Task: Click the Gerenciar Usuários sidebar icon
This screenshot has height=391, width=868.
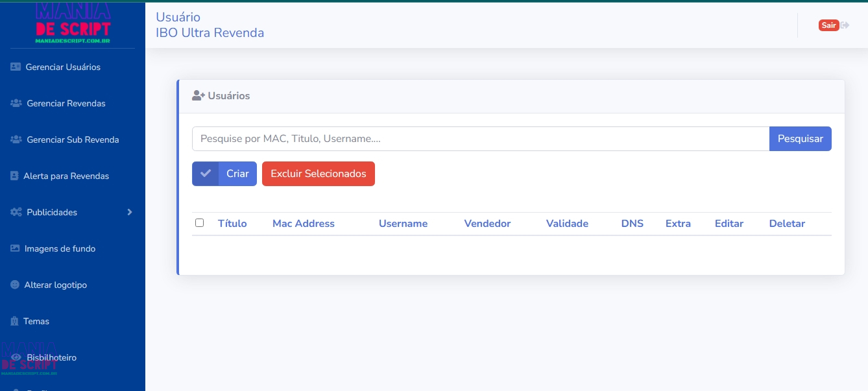Action: (16, 67)
